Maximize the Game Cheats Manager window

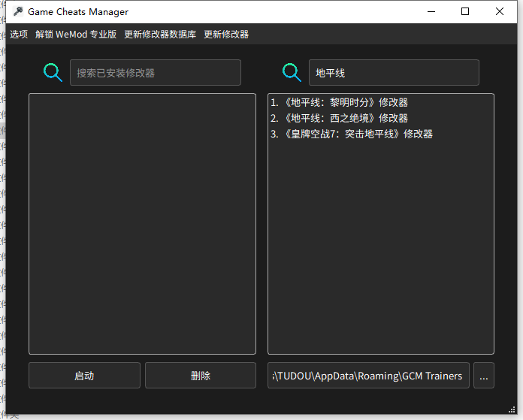[x=465, y=12]
